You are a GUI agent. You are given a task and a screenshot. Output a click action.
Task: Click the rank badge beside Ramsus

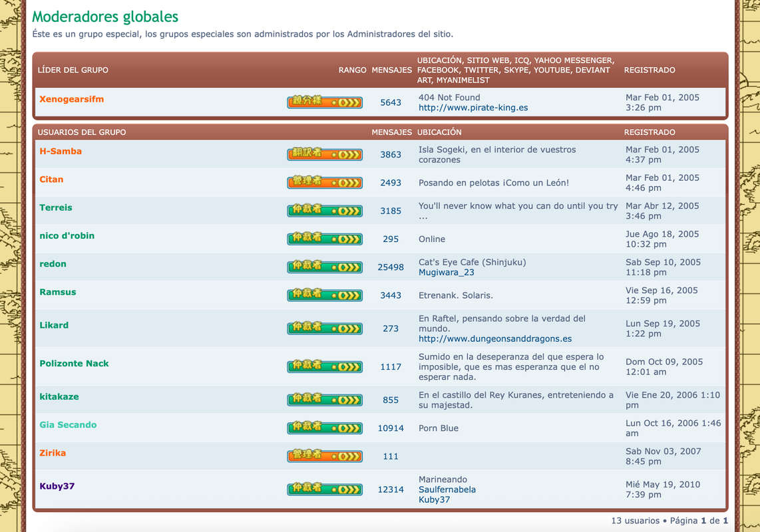click(325, 295)
